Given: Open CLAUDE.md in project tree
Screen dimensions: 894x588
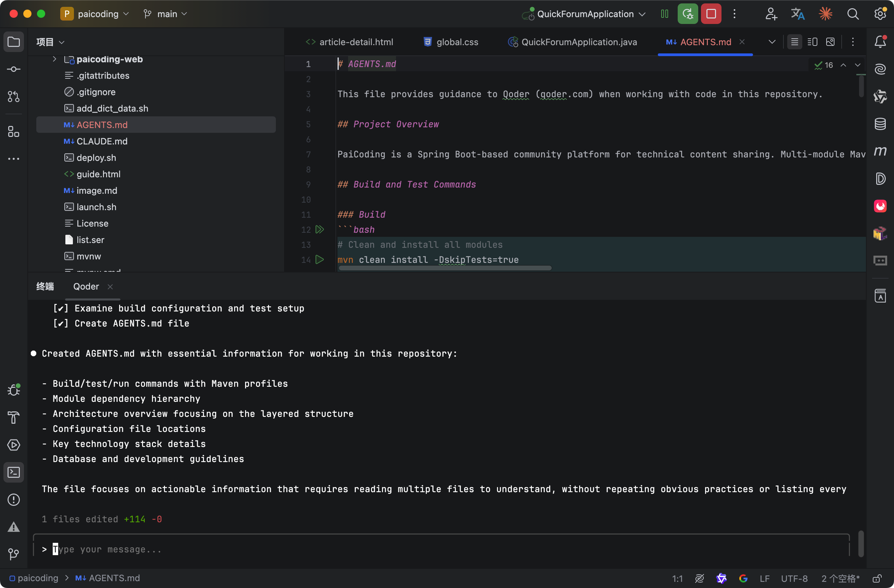Looking at the screenshot, I should click(102, 141).
